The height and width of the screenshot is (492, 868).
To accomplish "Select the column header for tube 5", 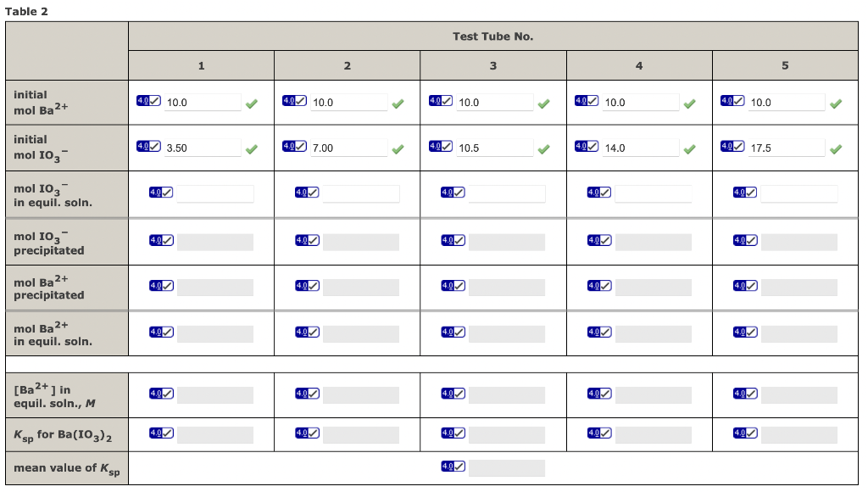I will (785, 64).
